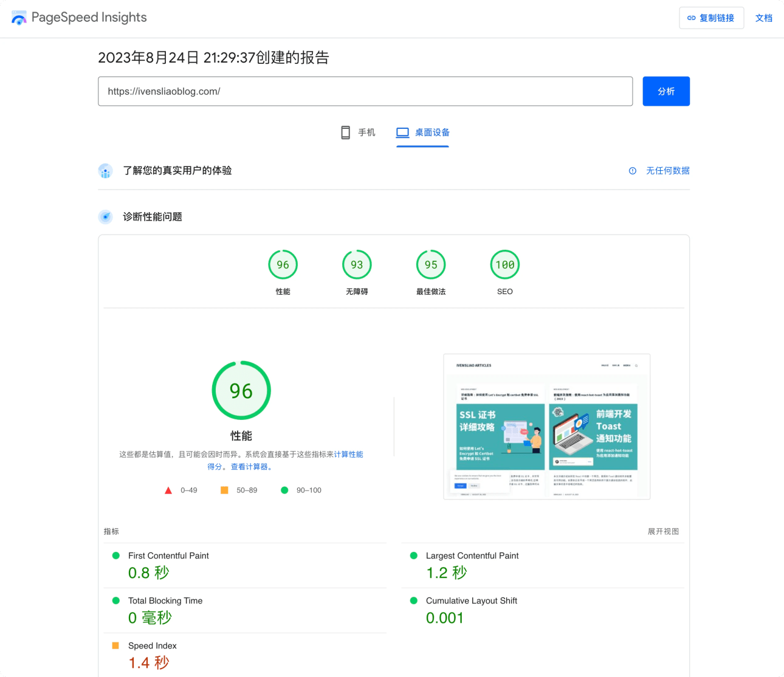Viewport: 784px width, 677px height.
Task: Switch to the 桌面设备 tab
Action: point(432,132)
